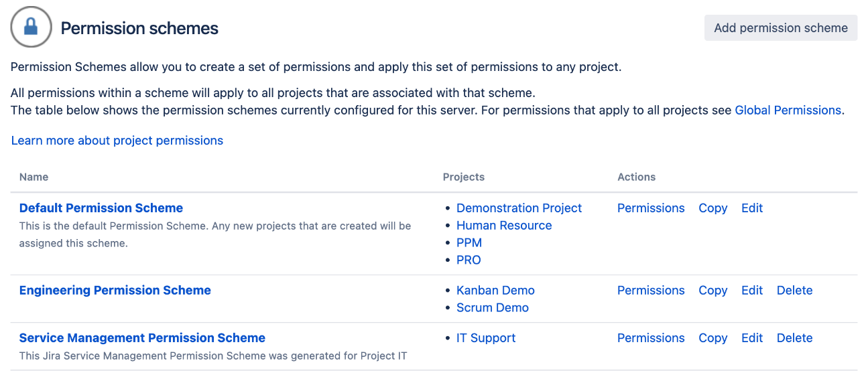Open the Global Permissions link
Image resolution: width=868 pixels, height=381 pixels.
tap(788, 110)
